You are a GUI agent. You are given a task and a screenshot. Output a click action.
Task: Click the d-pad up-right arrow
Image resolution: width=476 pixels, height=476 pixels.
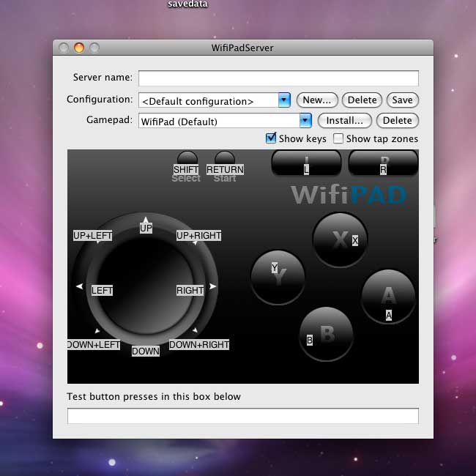pos(196,242)
